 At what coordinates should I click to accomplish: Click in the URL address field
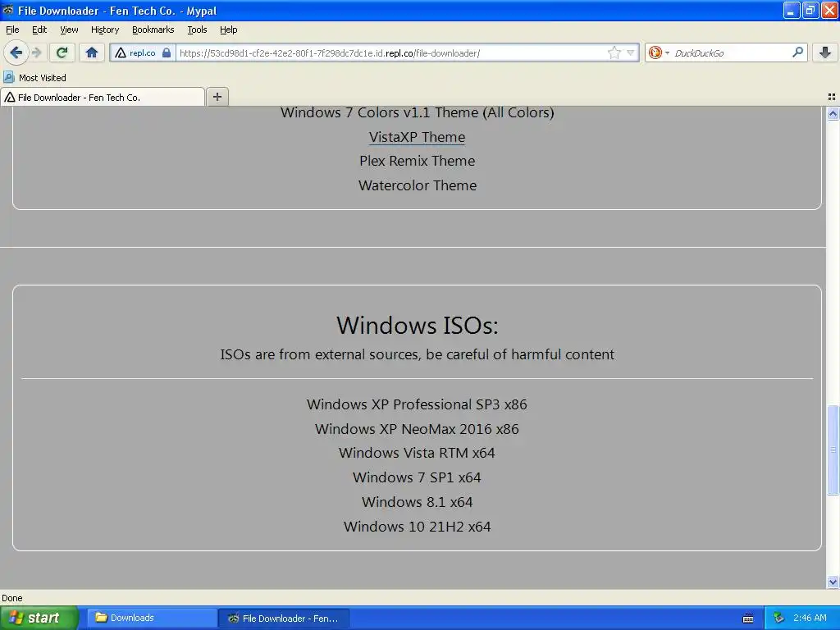coord(391,53)
